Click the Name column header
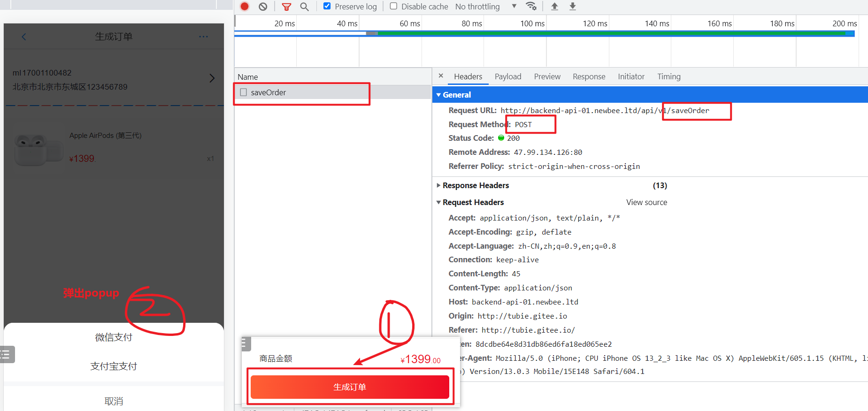868x411 pixels. click(333, 77)
